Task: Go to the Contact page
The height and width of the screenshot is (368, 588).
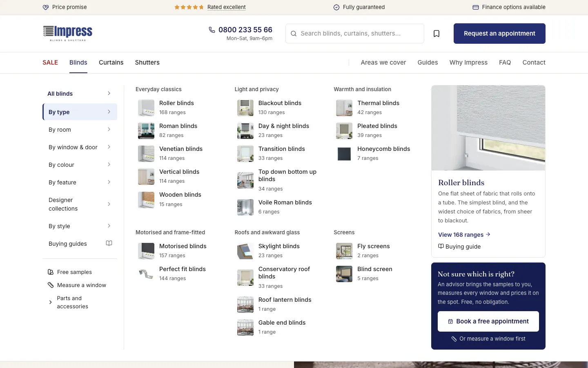Action: [x=534, y=63]
